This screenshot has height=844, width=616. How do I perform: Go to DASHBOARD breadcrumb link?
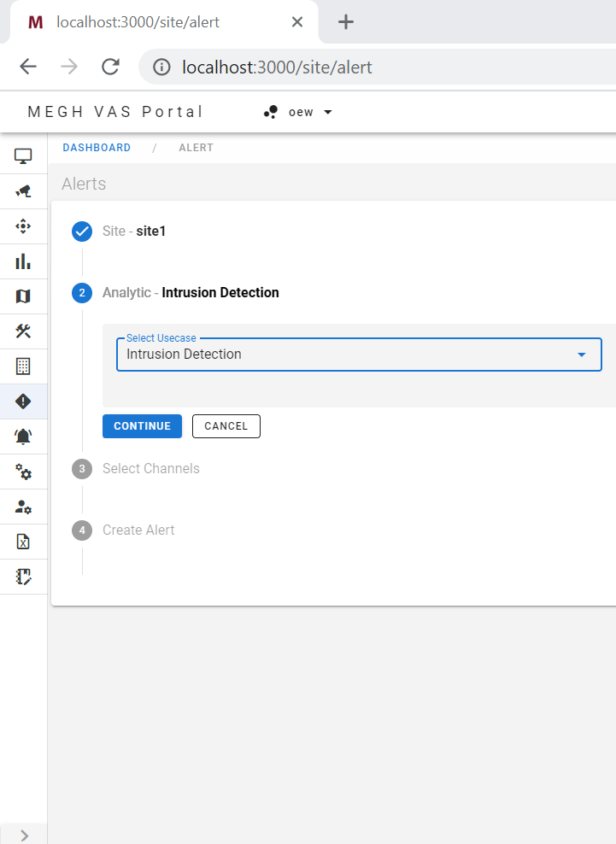97,148
